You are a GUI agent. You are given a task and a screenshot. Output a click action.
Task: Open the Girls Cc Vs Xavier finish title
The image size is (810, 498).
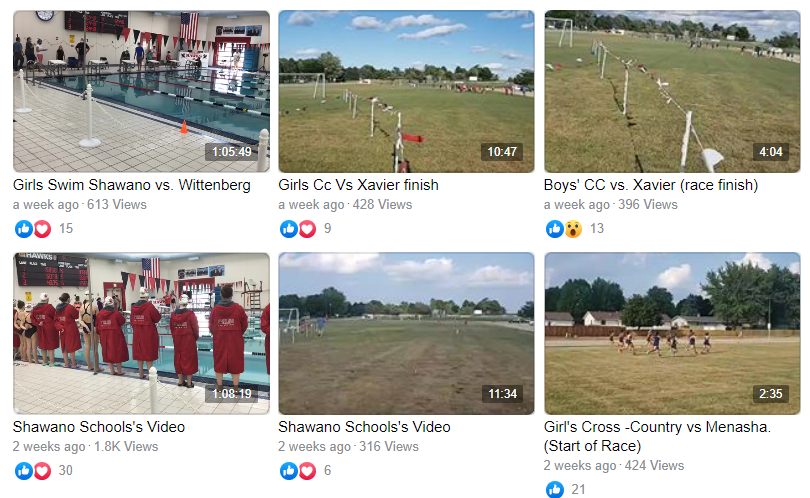359,185
